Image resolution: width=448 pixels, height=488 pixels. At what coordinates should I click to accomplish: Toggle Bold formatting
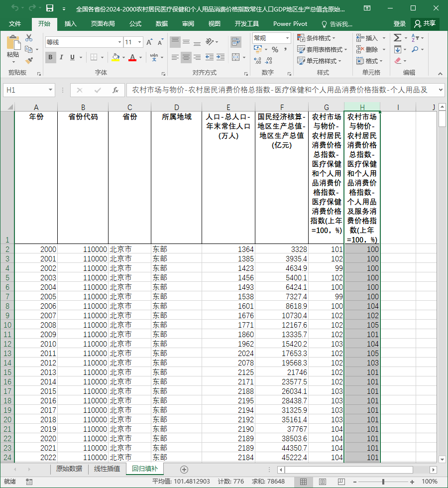click(x=50, y=57)
